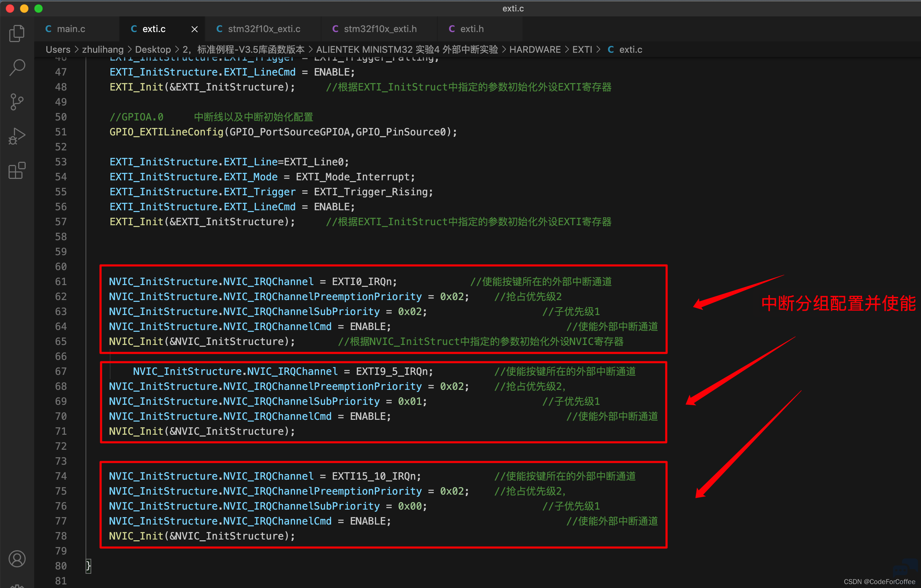Open the Source Control view icon
The image size is (921, 588).
tap(17, 102)
